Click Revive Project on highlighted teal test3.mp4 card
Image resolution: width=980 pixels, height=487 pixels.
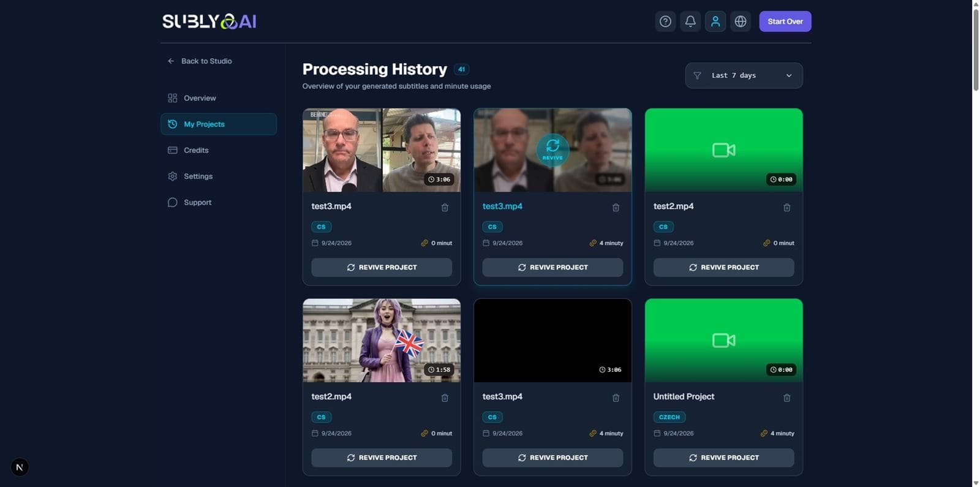[552, 267]
